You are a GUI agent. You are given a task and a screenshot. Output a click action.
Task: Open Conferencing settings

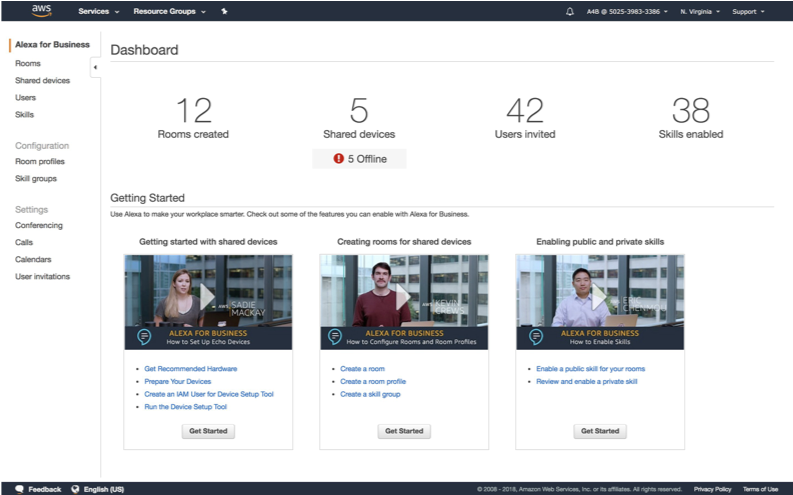[39, 225]
